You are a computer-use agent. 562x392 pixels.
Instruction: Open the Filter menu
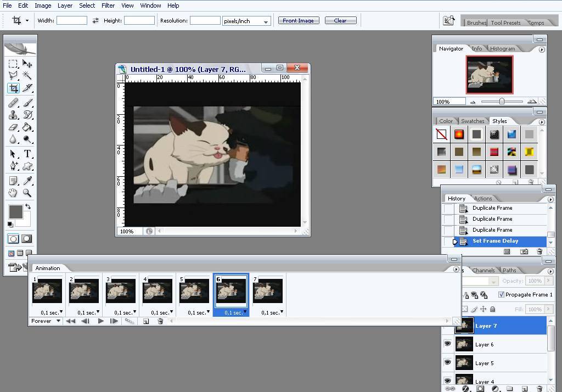(x=108, y=5)
